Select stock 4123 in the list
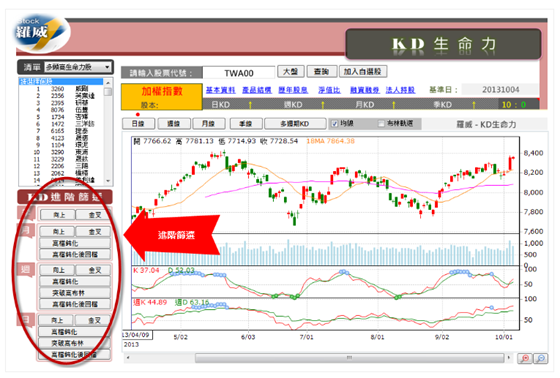This screenshot has width=560, height=378. coord(61,138)
